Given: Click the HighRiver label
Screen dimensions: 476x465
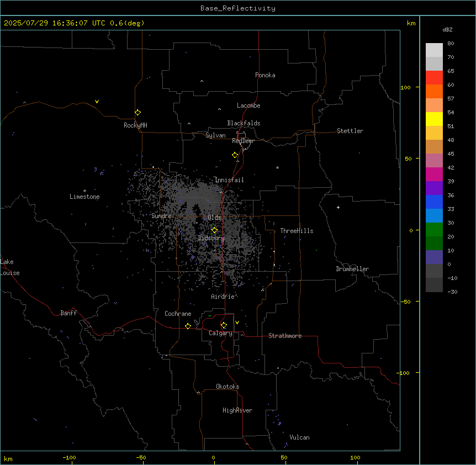Looking at the screenshot, I should pyautogui.click(x=237, y=410).
